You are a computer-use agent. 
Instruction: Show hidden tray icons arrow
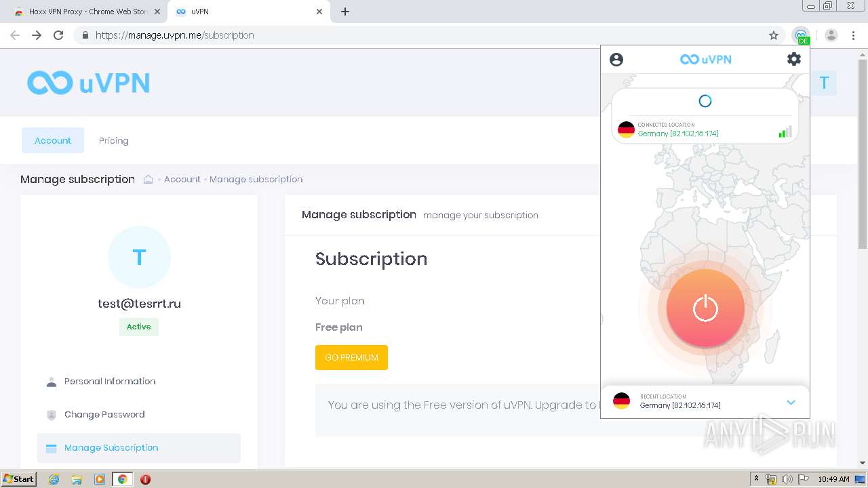(756, 479)
